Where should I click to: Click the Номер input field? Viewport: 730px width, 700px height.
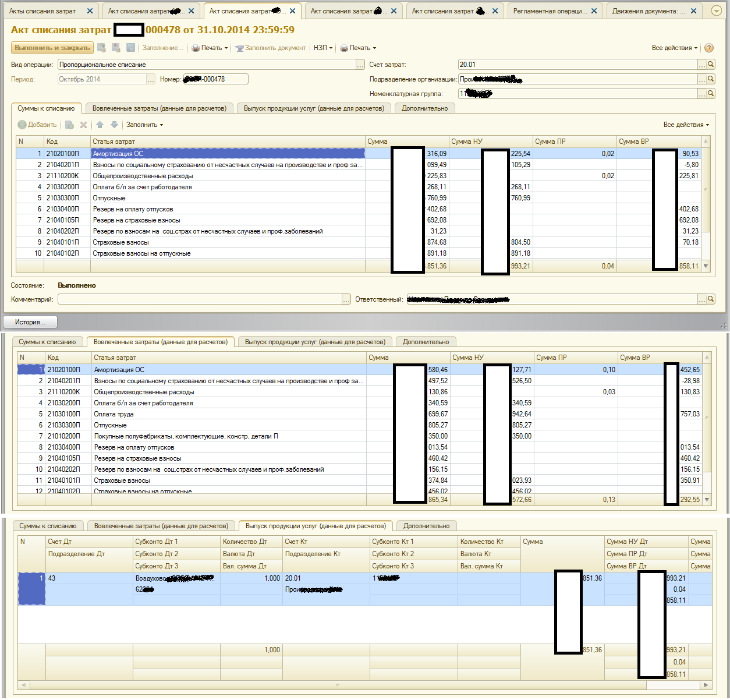tap(215, 79)
